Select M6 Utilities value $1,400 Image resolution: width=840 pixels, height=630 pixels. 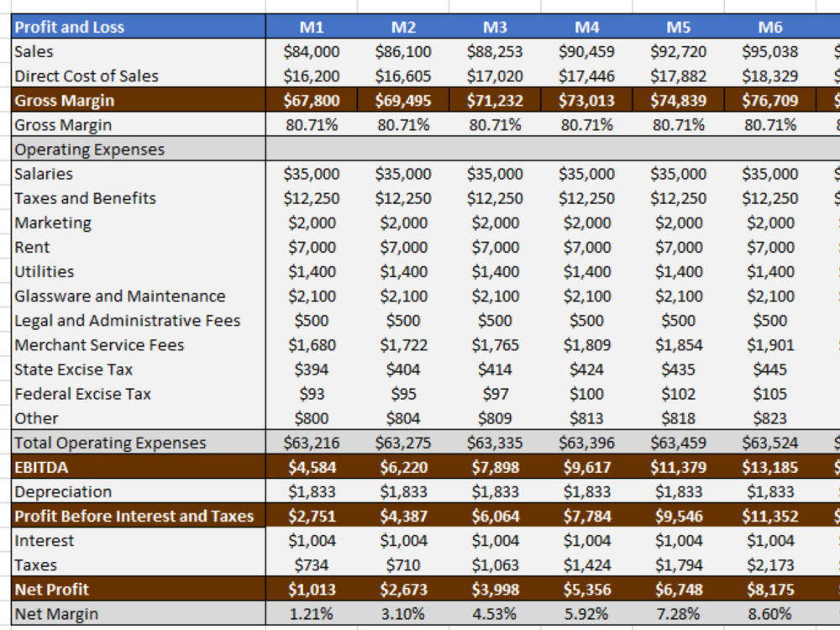coord(769,271)
